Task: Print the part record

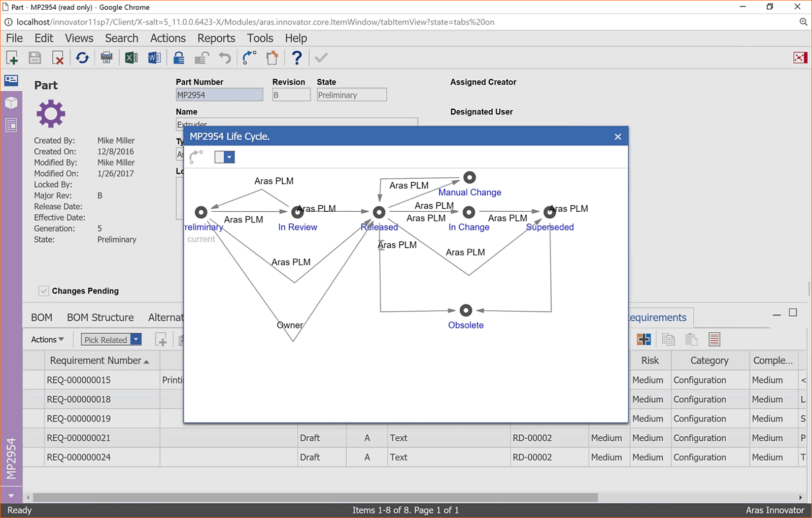Action: 107,57
